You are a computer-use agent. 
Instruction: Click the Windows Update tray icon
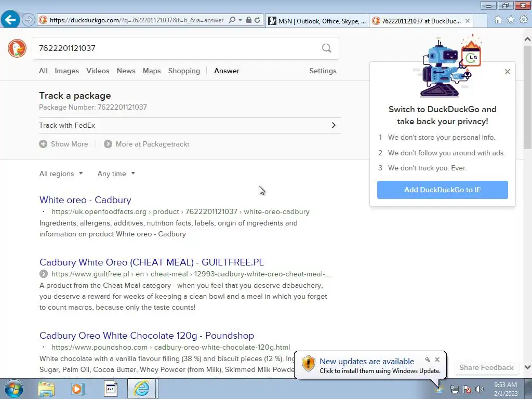pos(440,389)
